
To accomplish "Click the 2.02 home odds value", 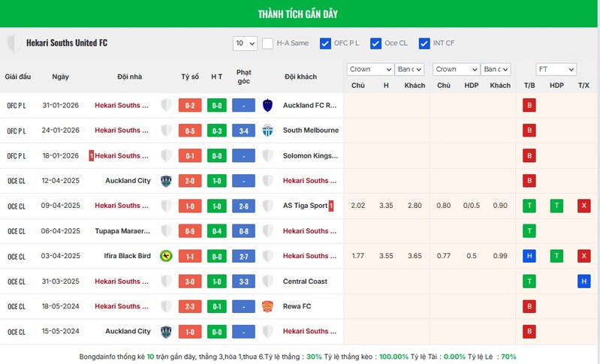I will coord(358,206).
